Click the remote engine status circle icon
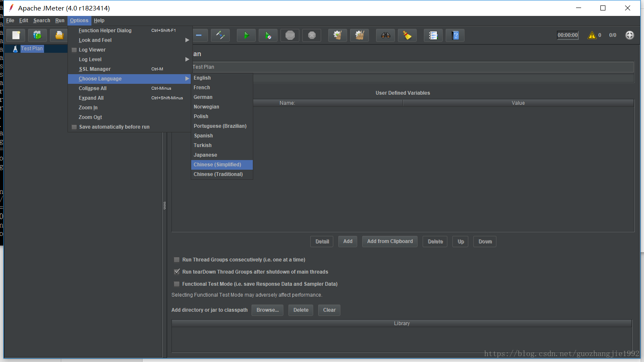644x362 pixels. [x=629, y=35]
